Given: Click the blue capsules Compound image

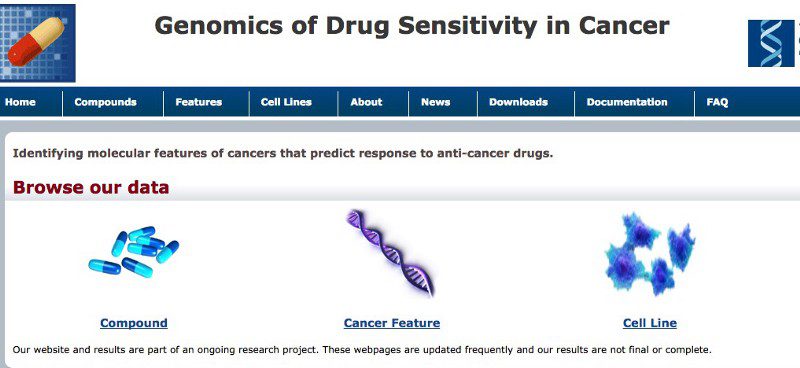Looking at the screenshot, I should [134, 252].
